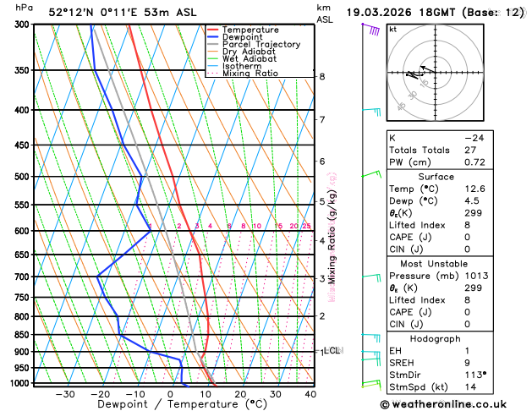
Task: Click the surface Dewp value 4.5
Action: point(472,200)
